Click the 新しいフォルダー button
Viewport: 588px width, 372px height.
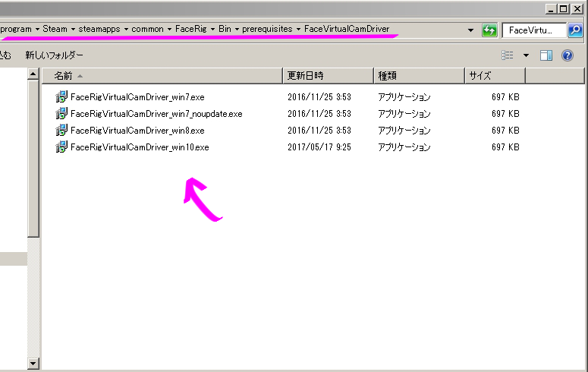click(55, 55)
